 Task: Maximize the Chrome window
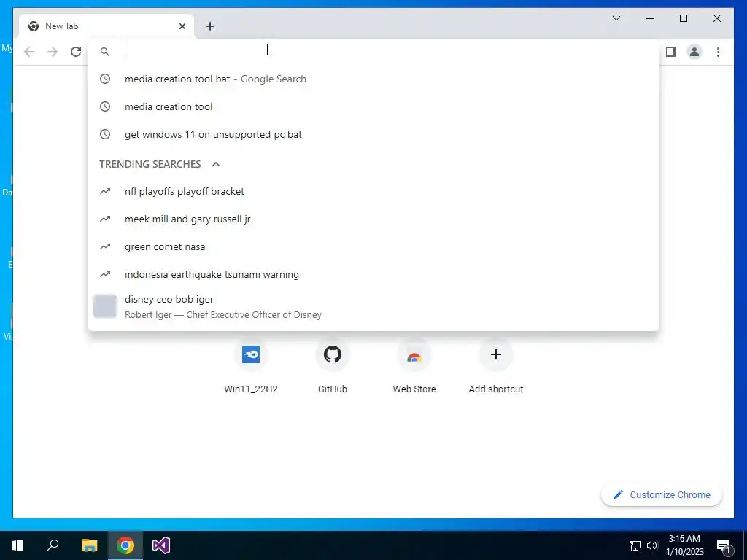coord(683,18)
